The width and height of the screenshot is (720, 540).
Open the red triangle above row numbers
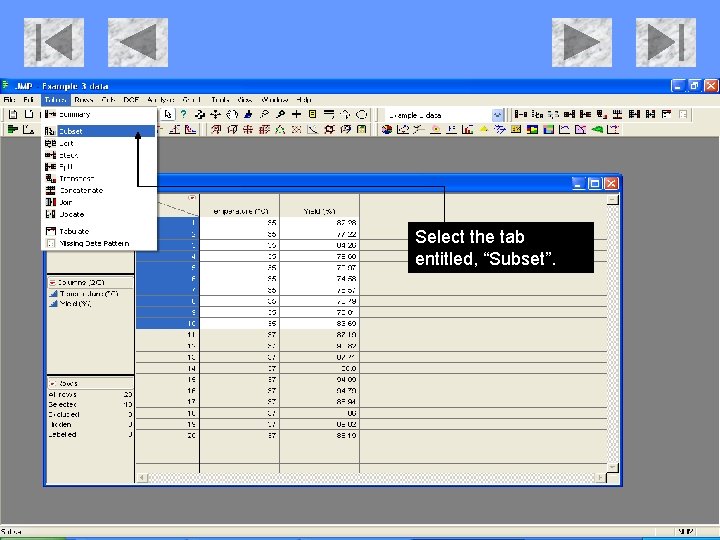192,198
